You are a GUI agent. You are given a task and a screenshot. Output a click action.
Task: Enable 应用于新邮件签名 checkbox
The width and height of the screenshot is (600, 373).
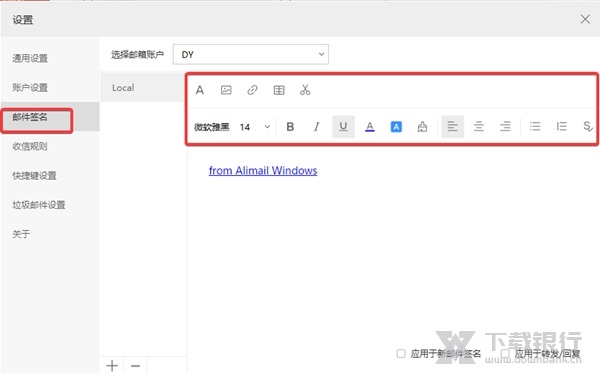[401, 353]
